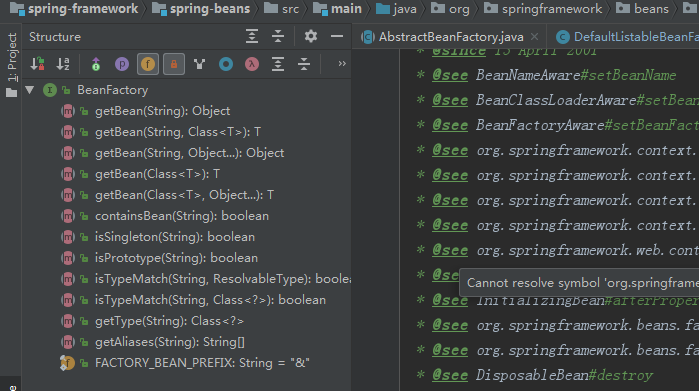Click BeanClassLoaderAware reference in Javadoc
The image size is (699, 391).
pyautogui.click(x=555, y=100)
